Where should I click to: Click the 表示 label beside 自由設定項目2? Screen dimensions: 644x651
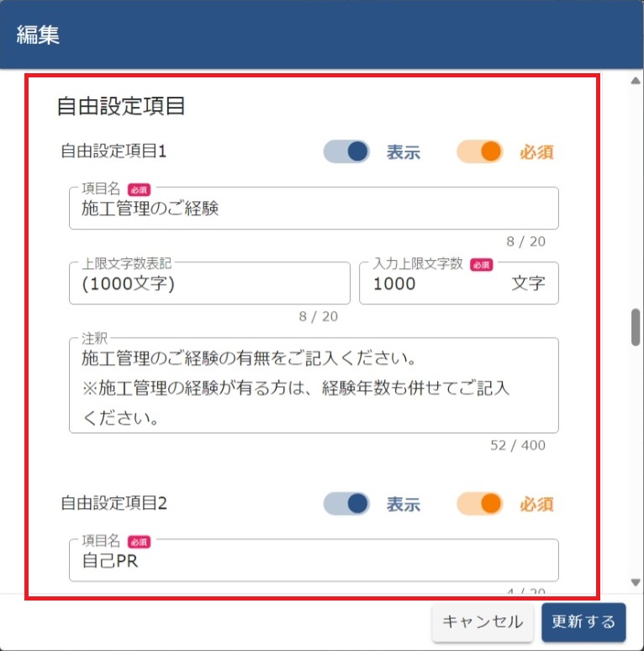(x=403, y=505)
